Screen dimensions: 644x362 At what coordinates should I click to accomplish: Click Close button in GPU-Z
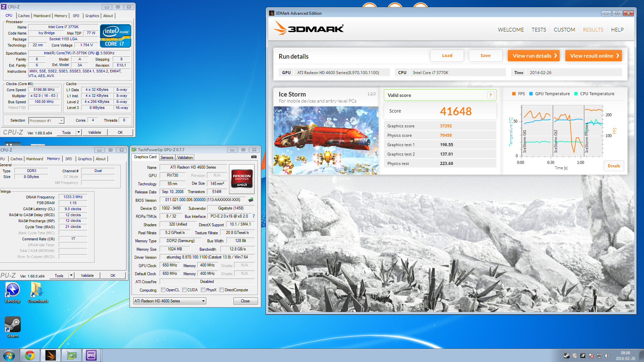[x=245, y=301]
